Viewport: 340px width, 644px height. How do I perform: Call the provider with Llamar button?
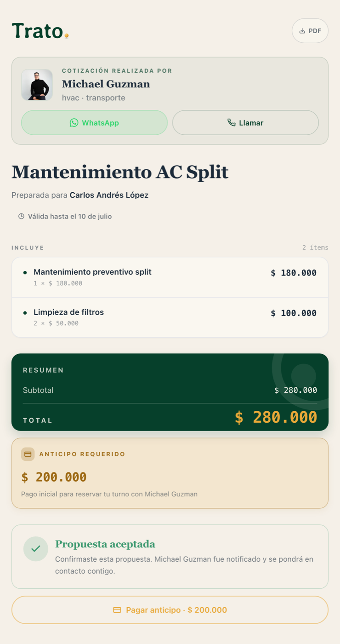pyautogui.click(x=245, y=123)
